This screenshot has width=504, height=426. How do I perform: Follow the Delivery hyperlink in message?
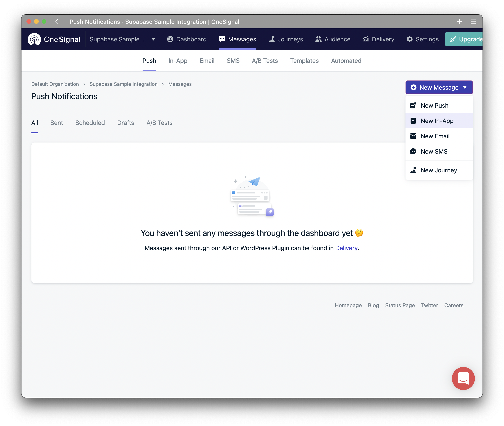346,248
